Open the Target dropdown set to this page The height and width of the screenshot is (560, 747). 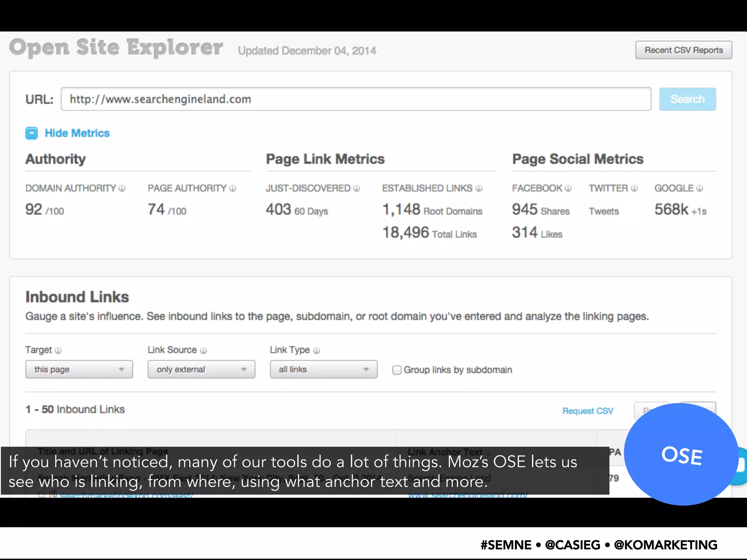(79, 369)
